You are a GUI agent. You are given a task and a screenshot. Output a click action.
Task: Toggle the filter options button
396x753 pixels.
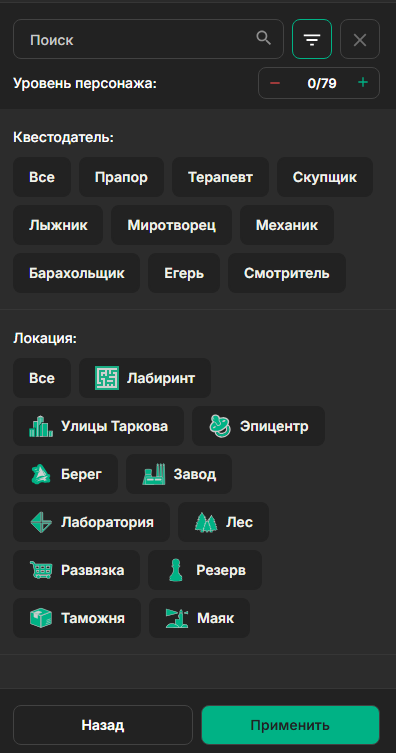[x=312, y=39]
